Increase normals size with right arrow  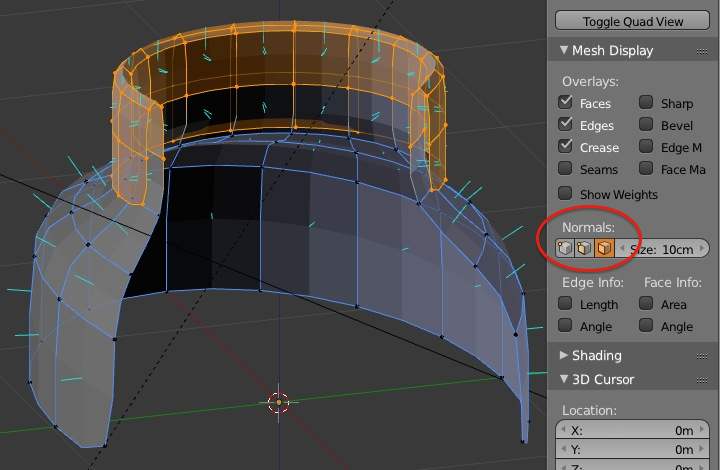click(x=702, y=249)
